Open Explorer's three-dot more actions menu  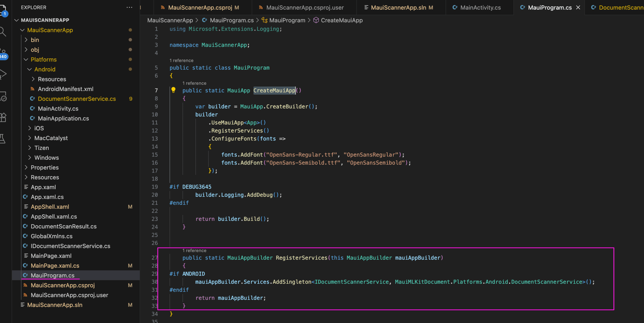pos(129,8)
